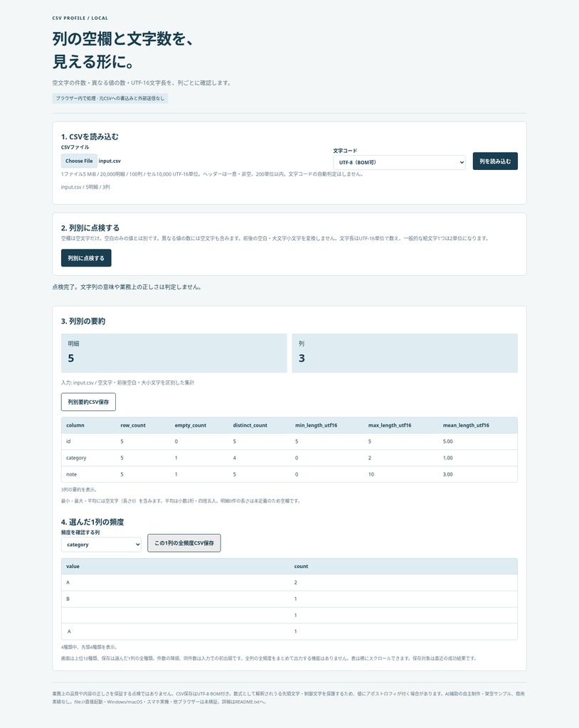Image resolution: width=579 pixels, height=728 pixels.
Task: Save summary with 列別要約CSV保存 button
Action: point(88,402)
